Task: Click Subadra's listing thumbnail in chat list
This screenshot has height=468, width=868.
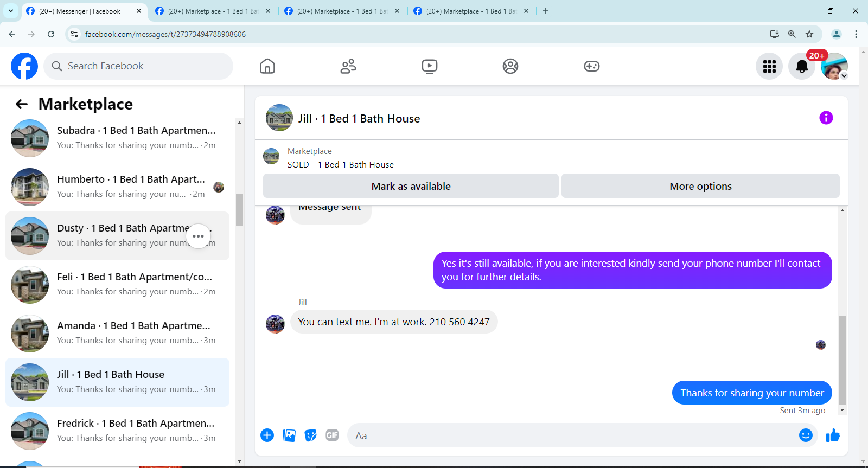Action: tap(30, 138)
